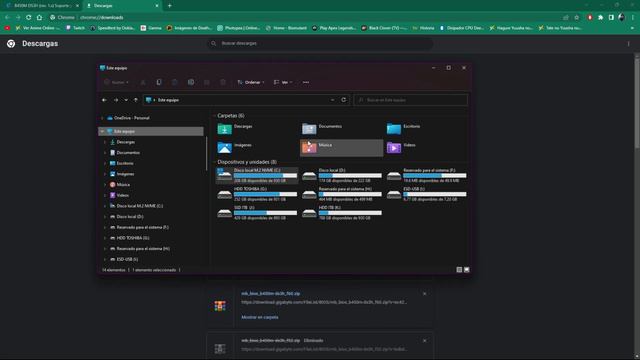
Task: Expand OneDrive - Personal in sidebar
Action: [x=102, y=118]
